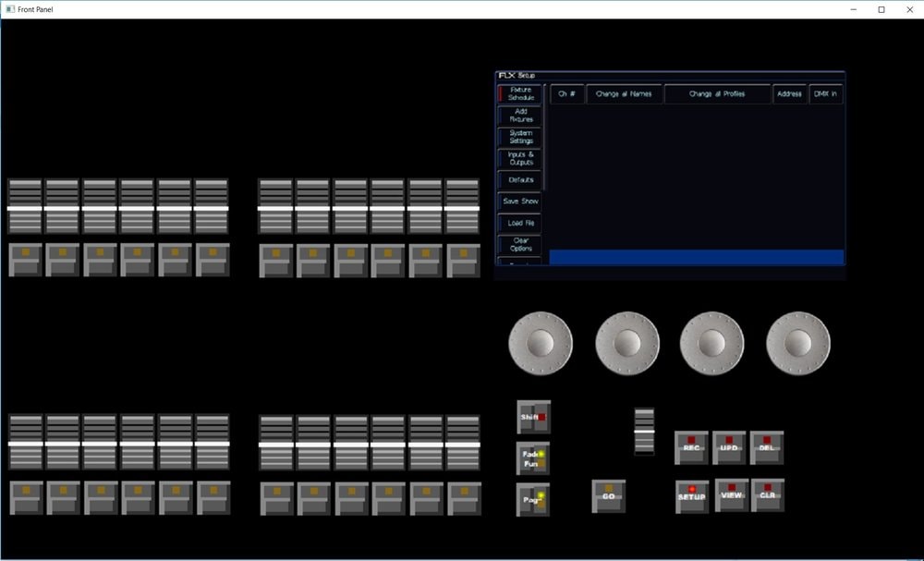The image size is (924, 561).
Task: Click the Load File button
Action: 520,223
